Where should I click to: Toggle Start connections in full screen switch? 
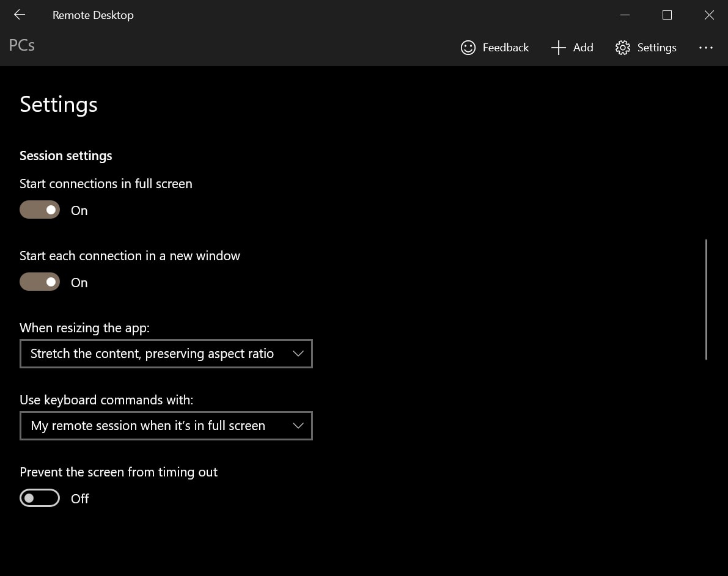pyautogui.click(x=40, y=210)
